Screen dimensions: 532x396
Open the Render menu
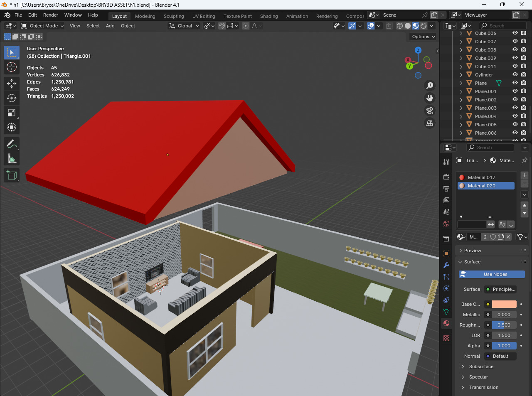51,15
